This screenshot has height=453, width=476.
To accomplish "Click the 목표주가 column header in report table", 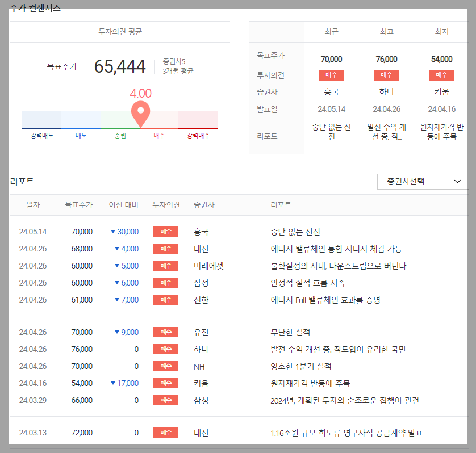I will coord(78,205).
